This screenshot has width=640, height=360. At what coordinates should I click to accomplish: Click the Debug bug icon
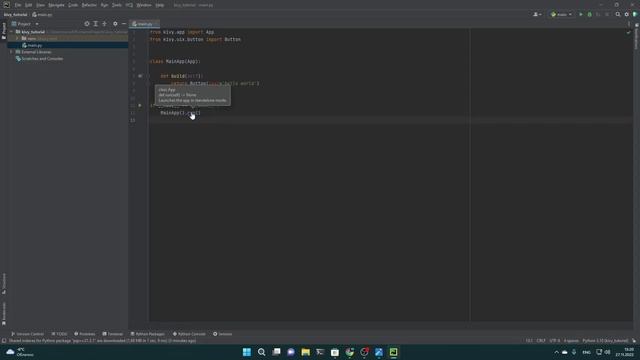coord(589,15)
